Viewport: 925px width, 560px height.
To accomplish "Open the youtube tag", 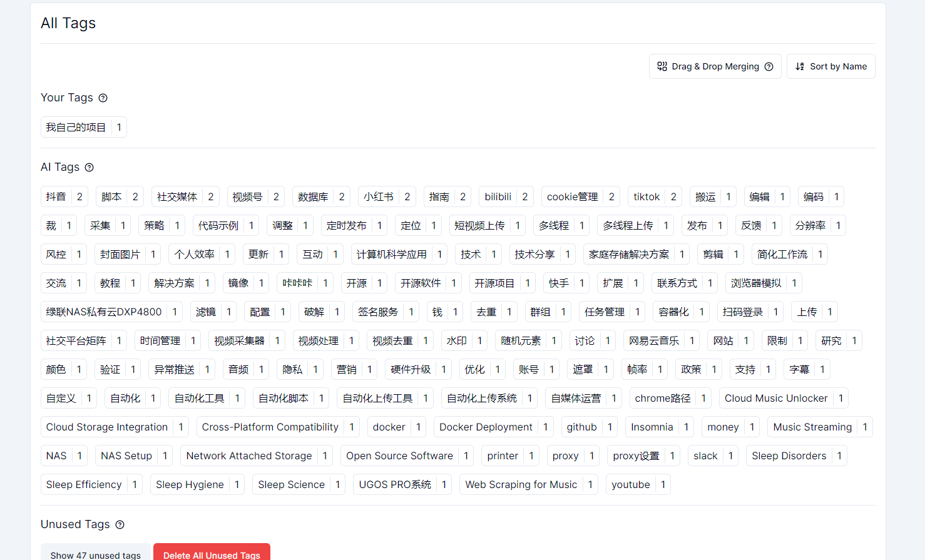I will pyautogui.click(x=630, y=484).
